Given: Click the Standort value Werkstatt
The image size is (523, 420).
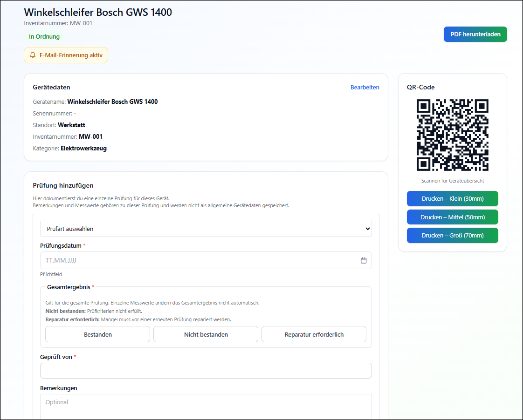Looking at the screenshot, I should 71,125.
